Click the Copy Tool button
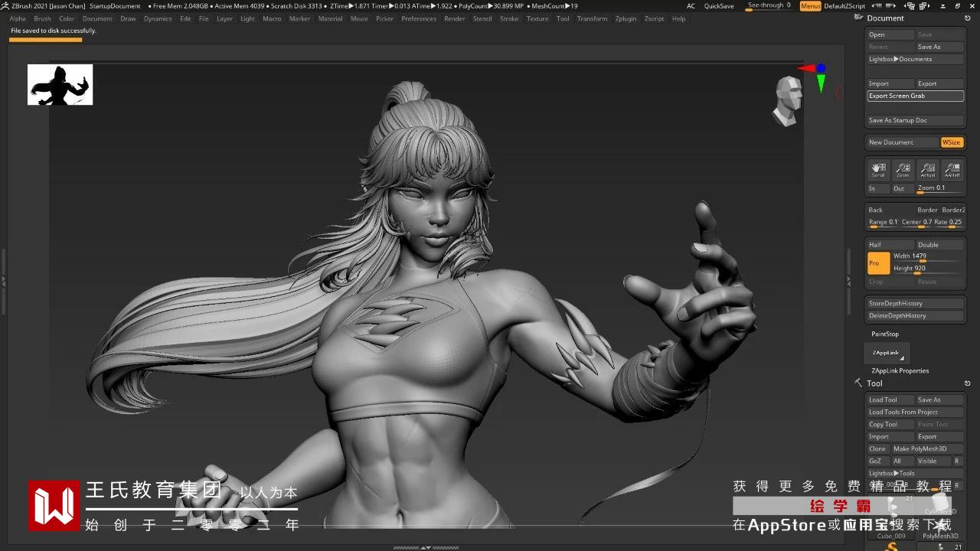The width and height of the screenshot is (980, 551). tap(890, 424)
